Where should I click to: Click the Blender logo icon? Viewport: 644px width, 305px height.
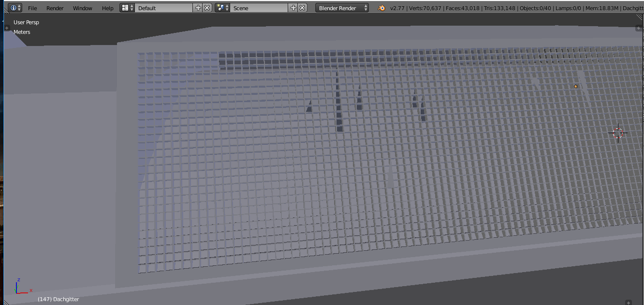pyautogui.click(x=381, y=8)
